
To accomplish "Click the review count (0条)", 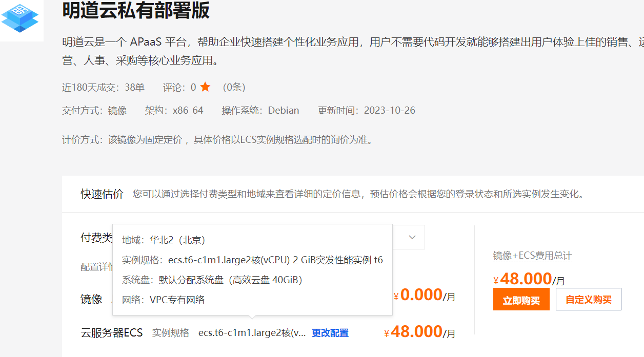I will coord(234,87).
